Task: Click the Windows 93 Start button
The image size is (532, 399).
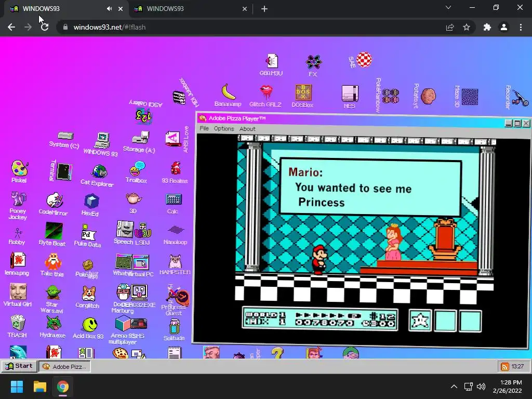Action: tap(19, 366)
